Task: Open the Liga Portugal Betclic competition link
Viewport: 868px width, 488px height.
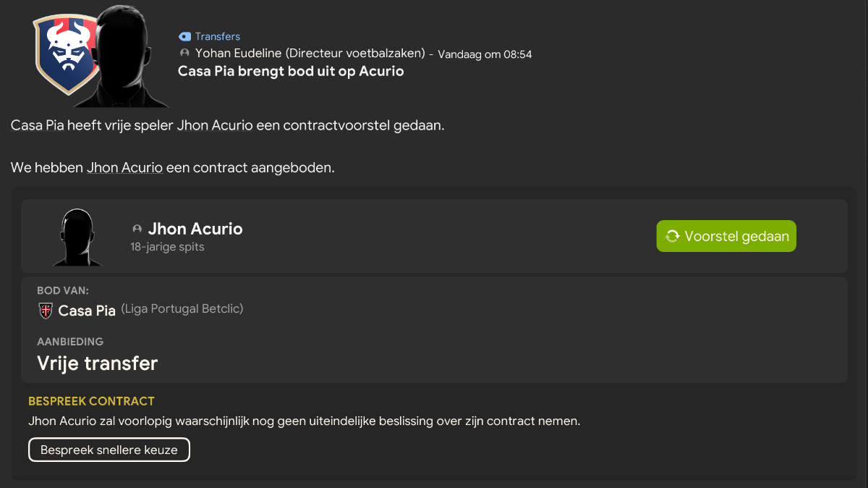Action: point(182,309)
